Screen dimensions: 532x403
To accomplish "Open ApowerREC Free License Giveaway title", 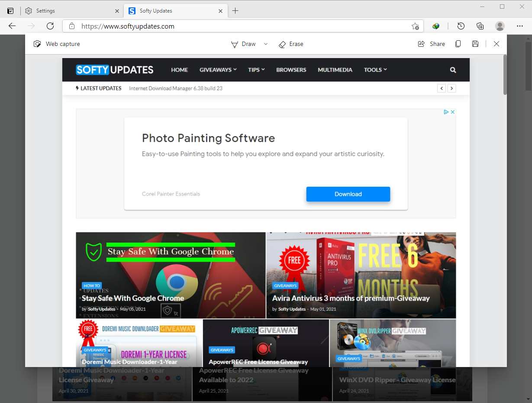I will tap(258, 362).
